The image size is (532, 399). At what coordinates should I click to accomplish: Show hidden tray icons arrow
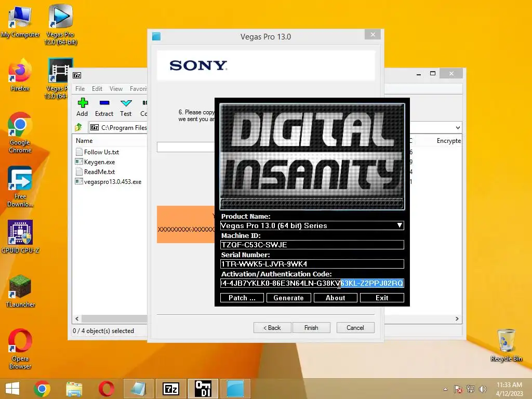[445, 389]
